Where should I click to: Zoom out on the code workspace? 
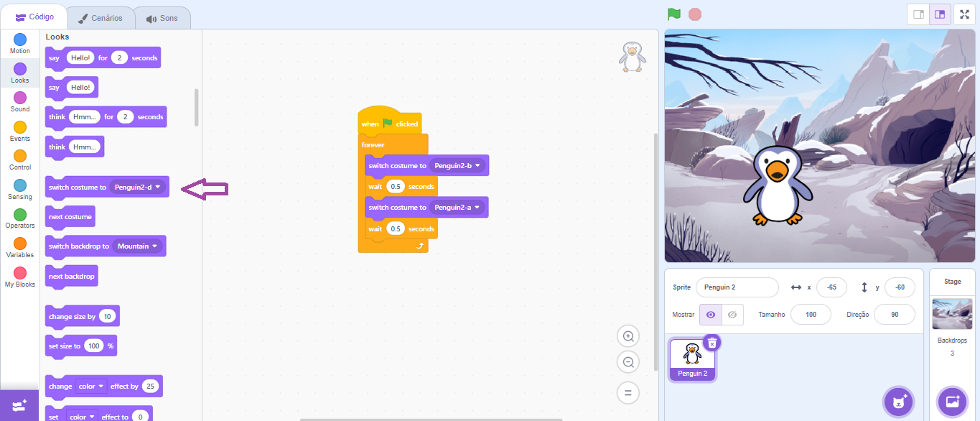click(x=628, y=363)
